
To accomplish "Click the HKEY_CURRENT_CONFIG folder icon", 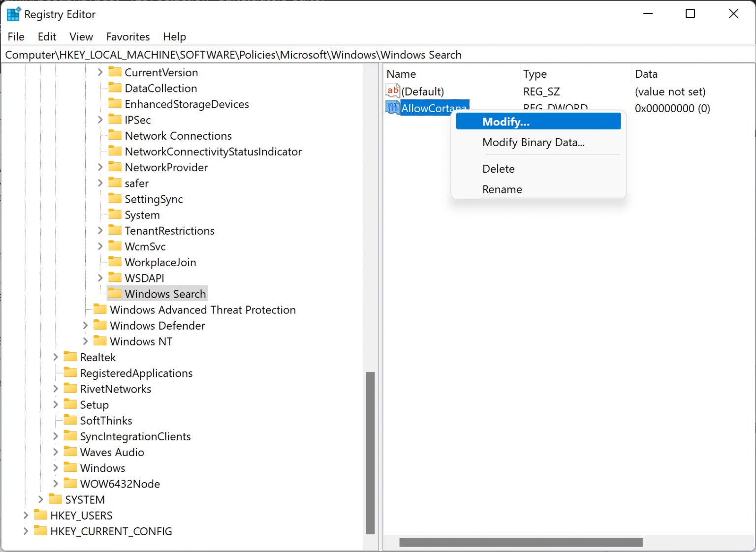I will (40, 530).
